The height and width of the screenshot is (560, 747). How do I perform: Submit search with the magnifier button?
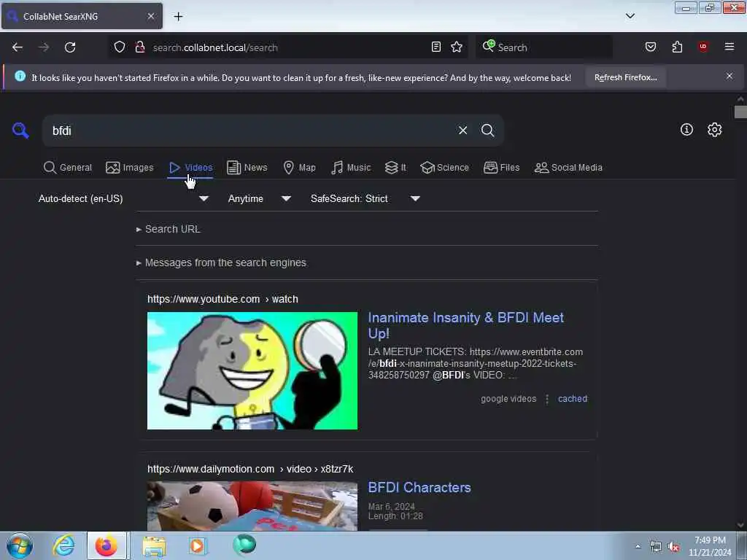pos(487,131)
